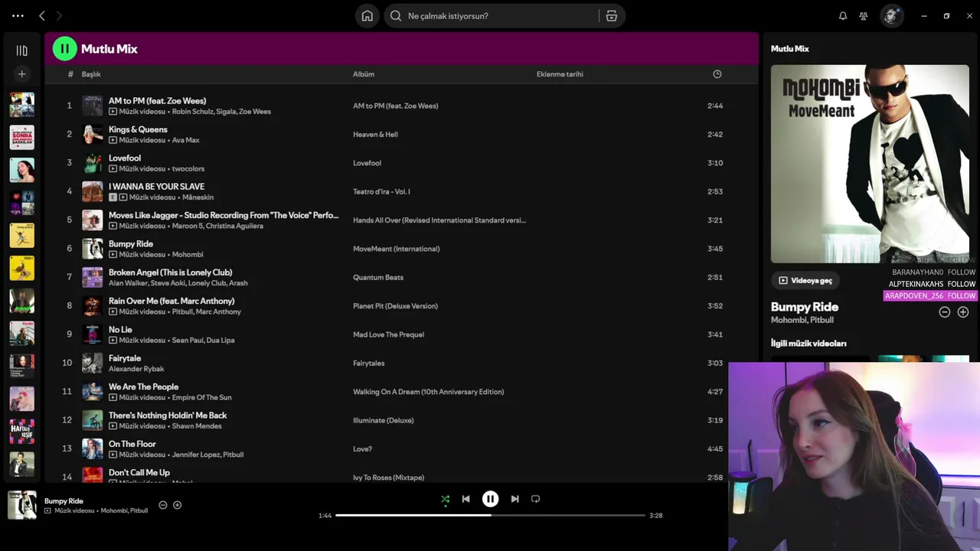Viewport: 980px width, 551px height.
Task: Skip to previous track
Action: point(465,499)
